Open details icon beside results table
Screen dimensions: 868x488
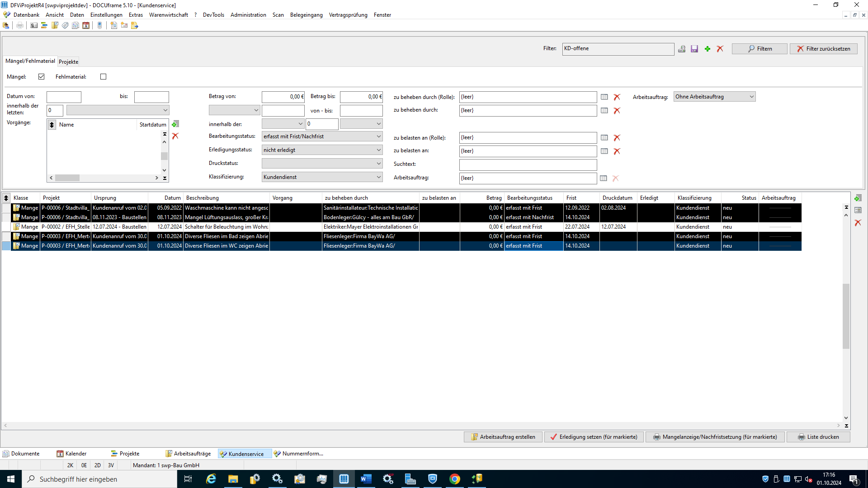pos(858,210)
